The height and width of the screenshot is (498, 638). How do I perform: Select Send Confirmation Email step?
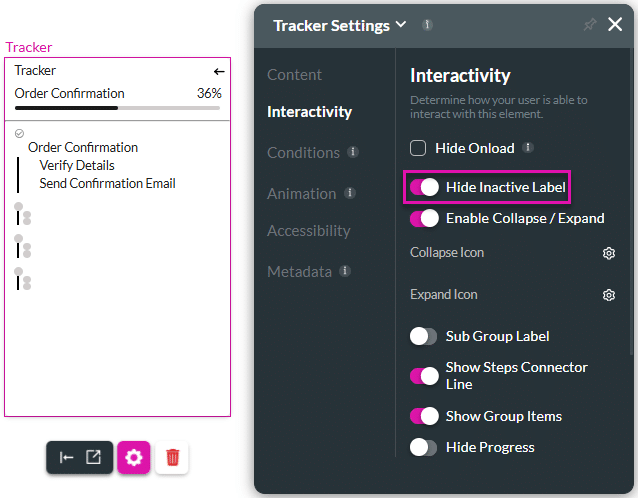point(107,183)
